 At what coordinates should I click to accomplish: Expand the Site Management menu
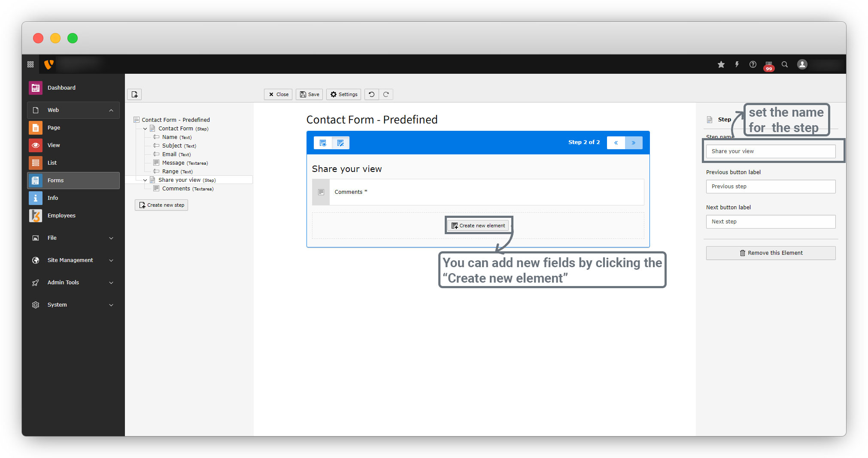coord(111,260)
